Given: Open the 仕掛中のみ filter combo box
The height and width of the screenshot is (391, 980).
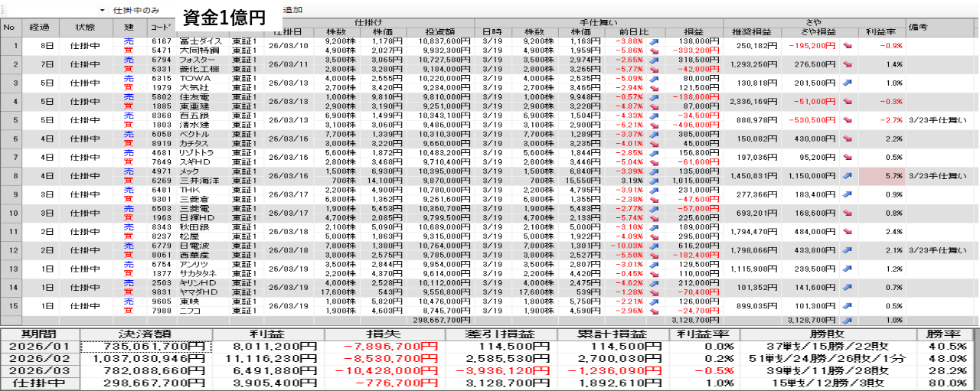Looking at the screenshot, I should [136, 11].
